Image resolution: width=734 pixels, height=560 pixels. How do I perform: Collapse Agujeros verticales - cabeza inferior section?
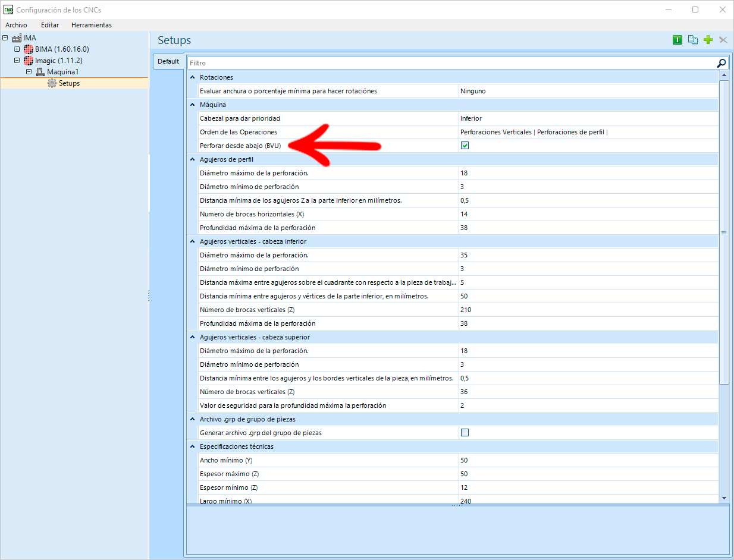(193, 241)
